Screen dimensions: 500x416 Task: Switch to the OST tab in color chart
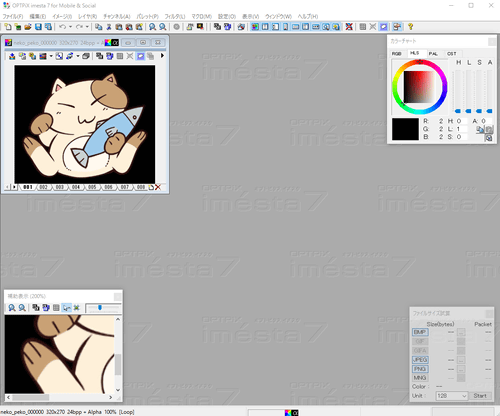pos(452,54)
